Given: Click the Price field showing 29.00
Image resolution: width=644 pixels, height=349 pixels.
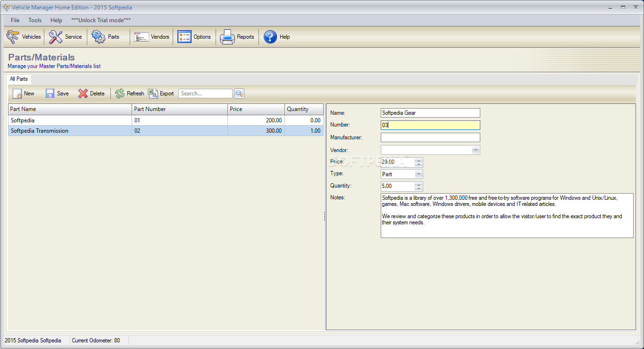Looking at the screenshot, I should click(398, 162).
